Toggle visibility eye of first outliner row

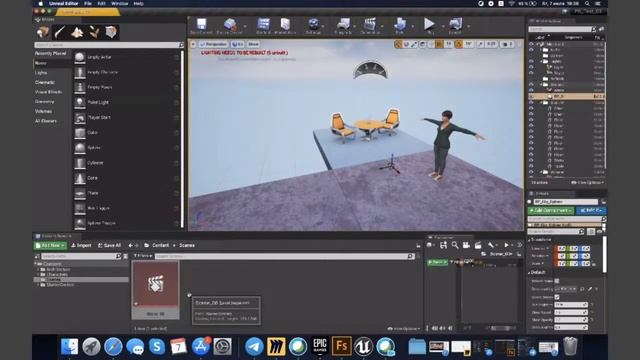tap(531, 44)
